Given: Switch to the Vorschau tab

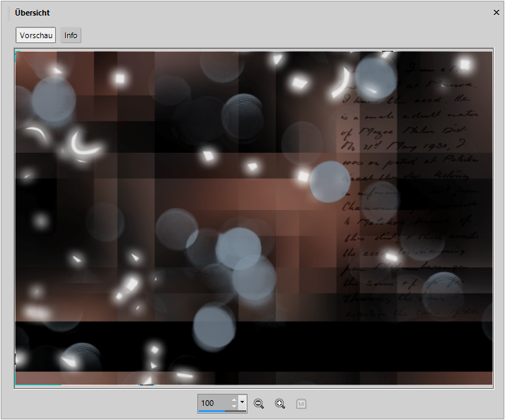Looking at the screenshot, I should click(x=36, y=35).
